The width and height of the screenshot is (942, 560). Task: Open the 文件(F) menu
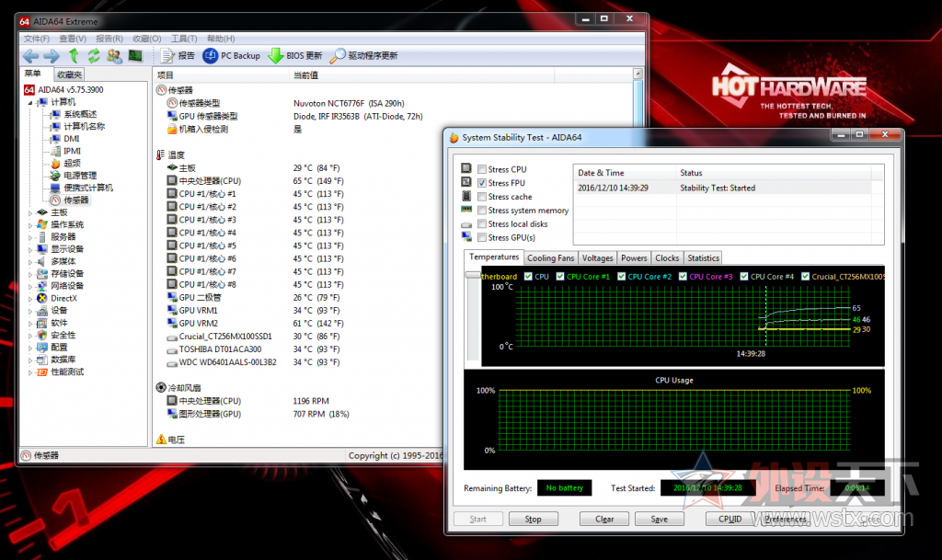point(37,39)
